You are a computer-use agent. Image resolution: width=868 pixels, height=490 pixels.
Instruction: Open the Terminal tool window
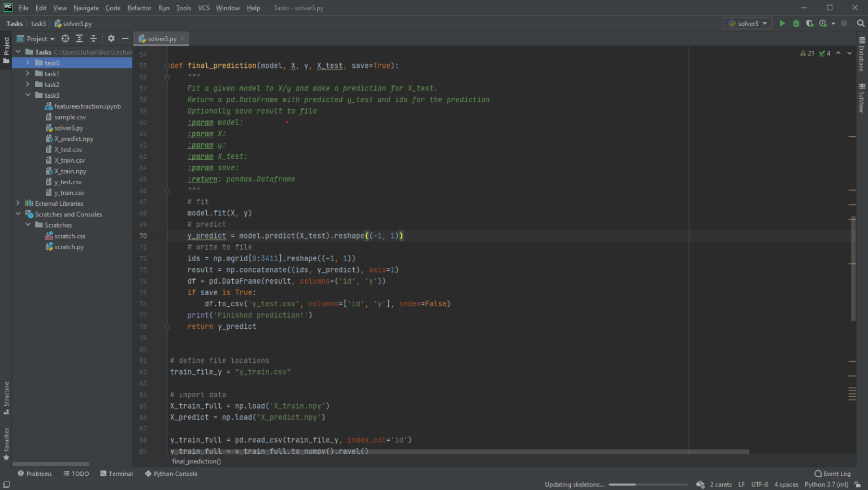[x=116, y=474]
